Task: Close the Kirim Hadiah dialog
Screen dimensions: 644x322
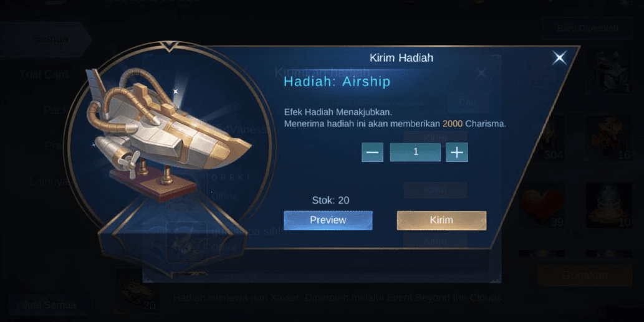Action: [559, 57]
